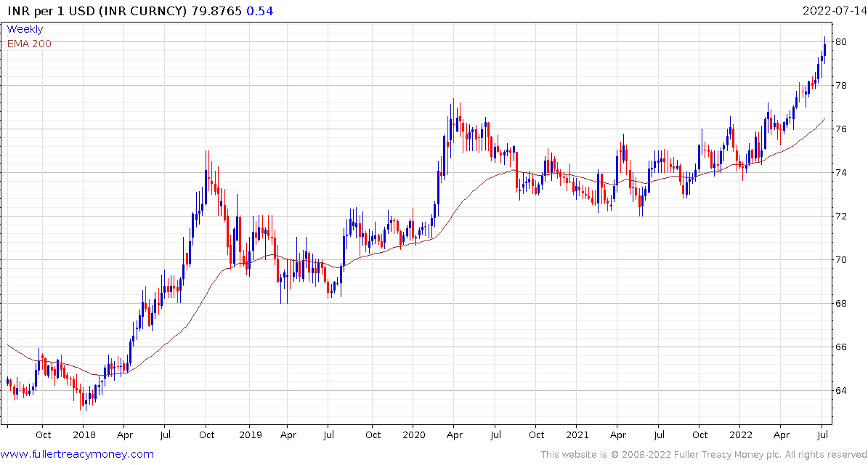Click the 2022 time axis label

click(x=740, y=435)
